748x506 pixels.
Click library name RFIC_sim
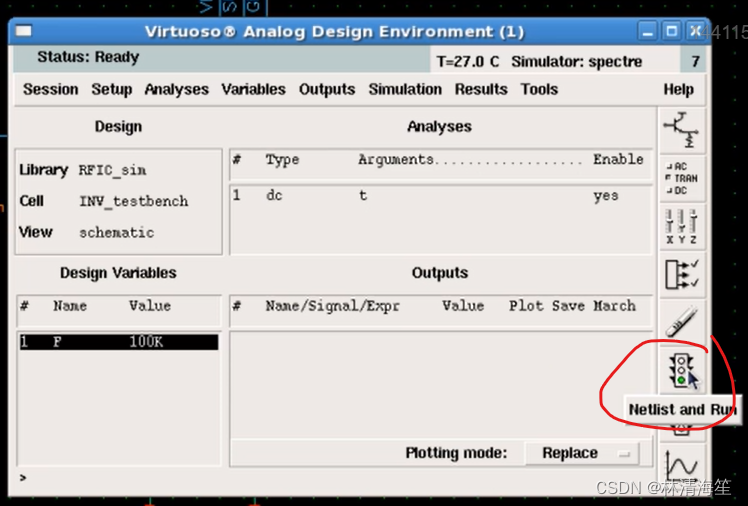click(113, 170)
